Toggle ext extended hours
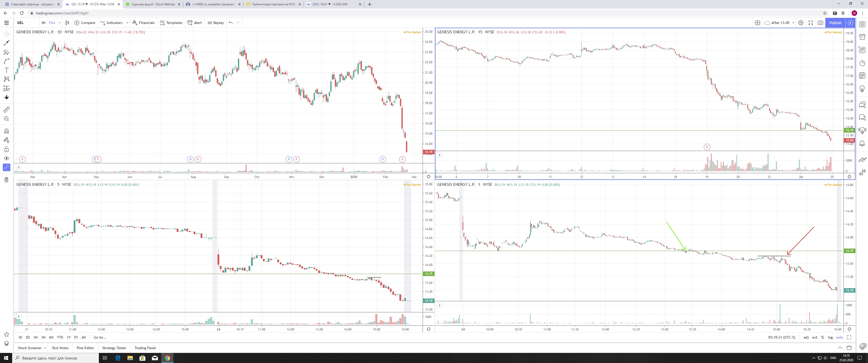The image size is (868, 363). [x=815, y=337]
